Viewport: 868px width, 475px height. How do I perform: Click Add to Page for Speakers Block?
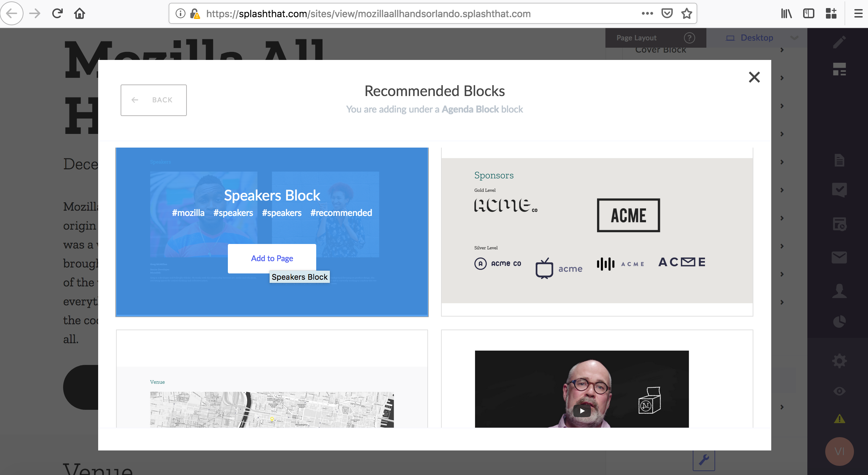pyautogui.click(x=272, y=258)
